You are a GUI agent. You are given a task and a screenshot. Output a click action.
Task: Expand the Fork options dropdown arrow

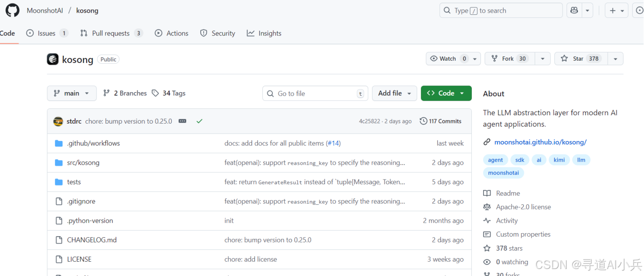543,59
